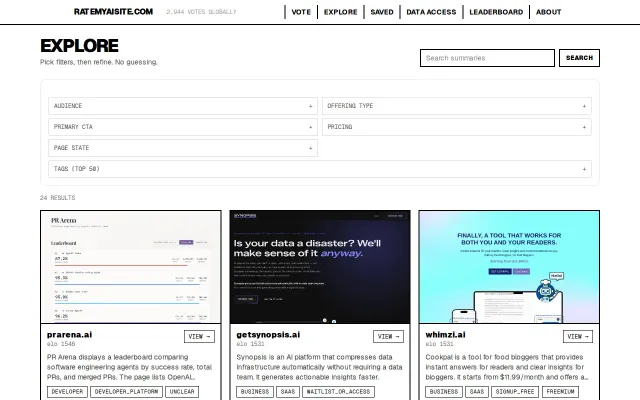640x400 pixels.
Task: Click the SEARCH button
Action: click(579, 58)
